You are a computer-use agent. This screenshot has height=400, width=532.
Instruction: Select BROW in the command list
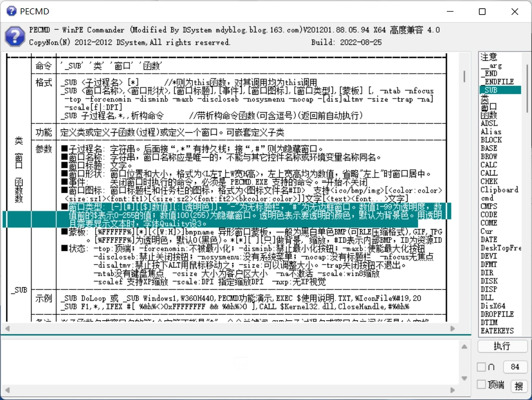tap(489, 157)
